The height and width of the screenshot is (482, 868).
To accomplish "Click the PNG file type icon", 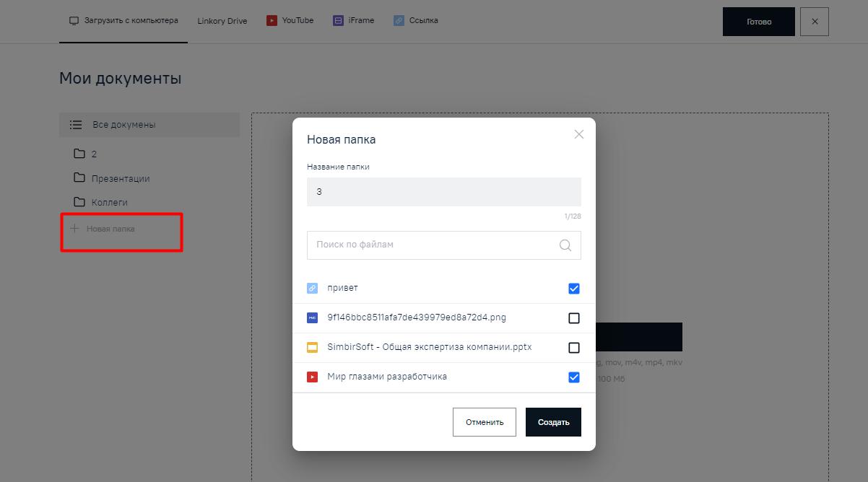I will 312,317.
